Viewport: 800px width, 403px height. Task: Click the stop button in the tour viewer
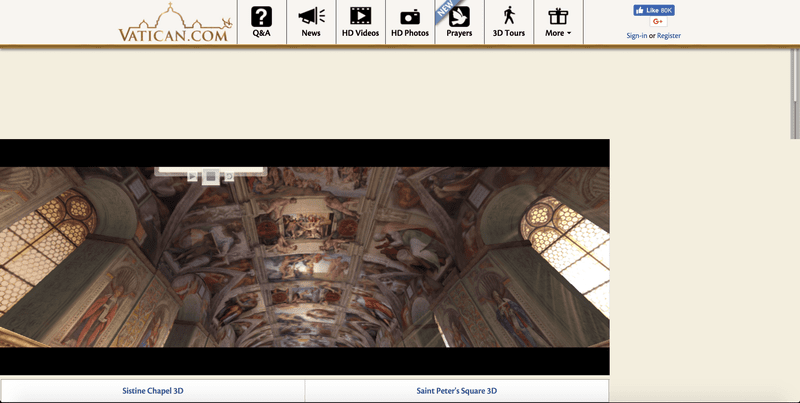tap(210, 177)
